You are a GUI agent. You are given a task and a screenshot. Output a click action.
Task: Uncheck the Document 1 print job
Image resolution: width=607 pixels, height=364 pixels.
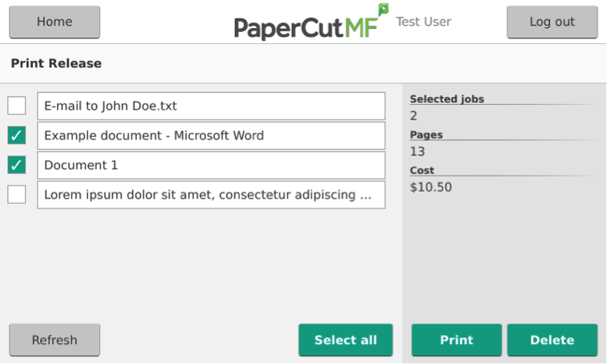click(x=17, y=165)
